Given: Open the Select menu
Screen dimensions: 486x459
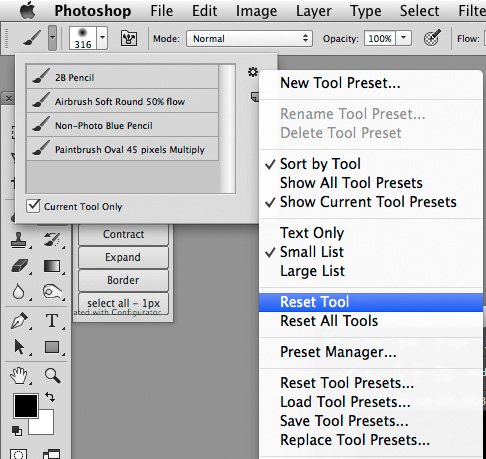Looking at the screenshot, I should [x=420, y=11].
